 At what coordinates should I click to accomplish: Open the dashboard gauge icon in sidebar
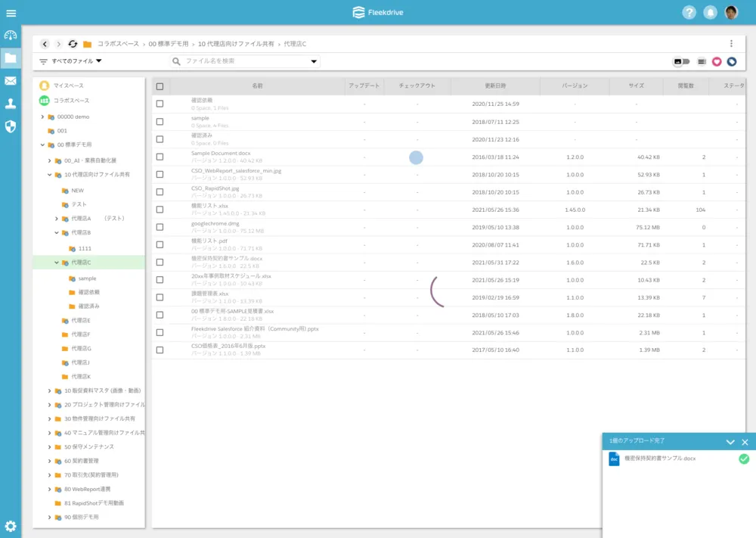[x=11, y=36]
